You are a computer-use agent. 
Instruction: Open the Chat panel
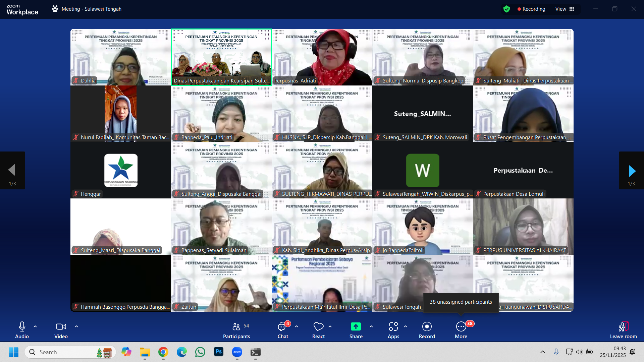pyautogui.click(x=282, y=326)
